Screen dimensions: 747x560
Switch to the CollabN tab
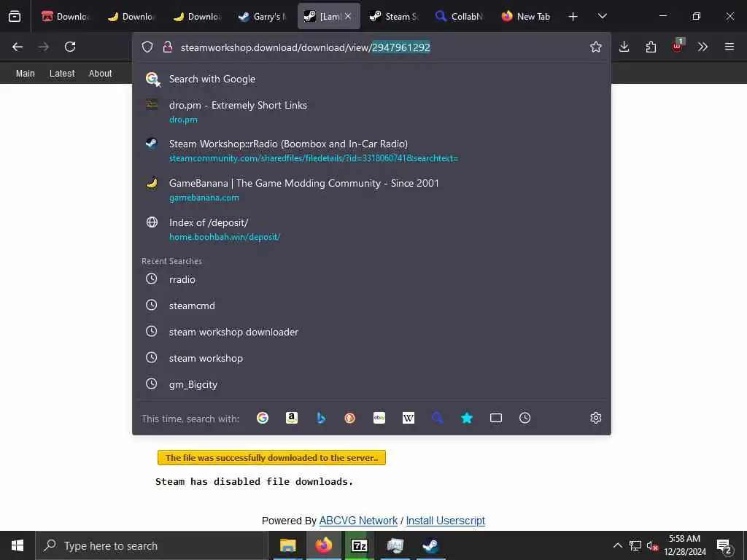(460, 16)
